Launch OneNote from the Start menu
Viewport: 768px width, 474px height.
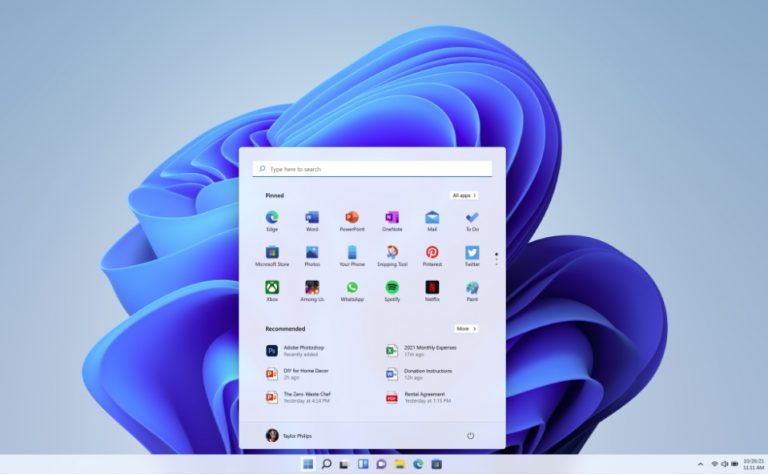click(392, 218)
